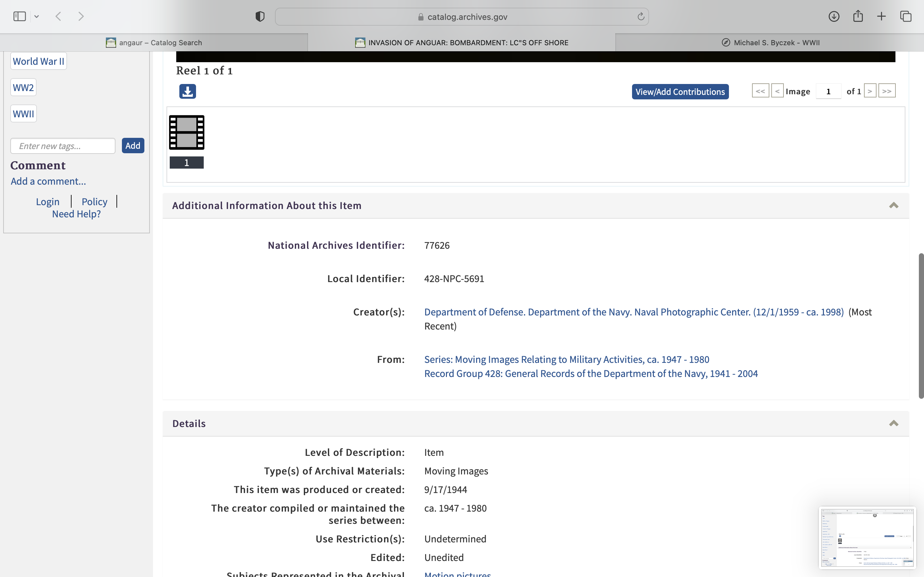
Task: Collapse the Details section chevron
Action: click(x=894, y=423)
